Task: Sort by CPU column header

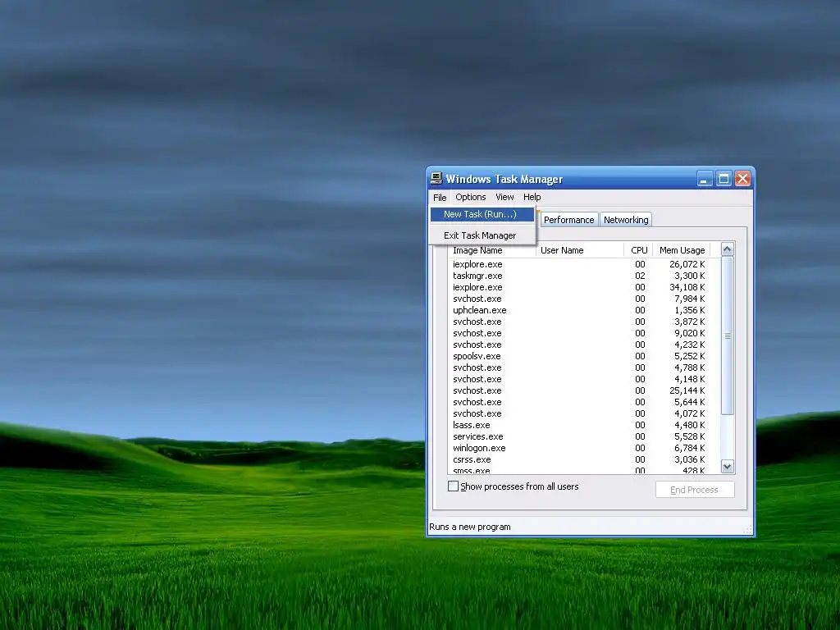Action: [638, 250]
